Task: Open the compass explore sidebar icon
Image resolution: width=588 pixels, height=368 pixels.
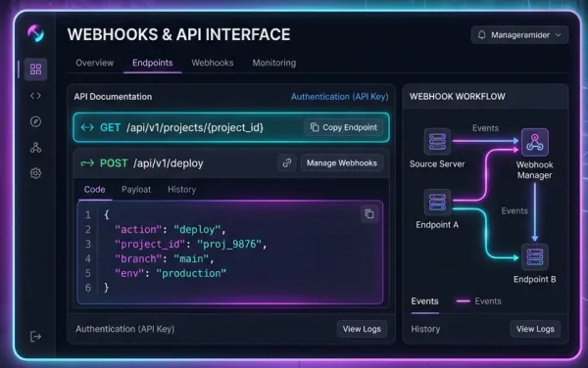Action: [x=35, y=121]
